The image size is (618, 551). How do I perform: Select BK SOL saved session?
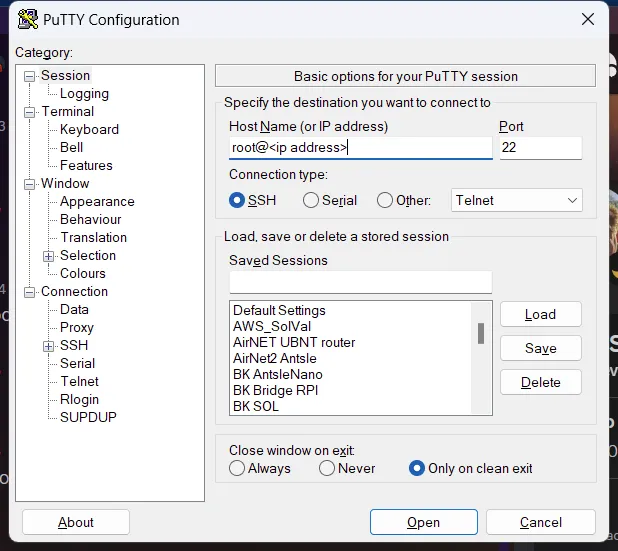click(256, 406)
